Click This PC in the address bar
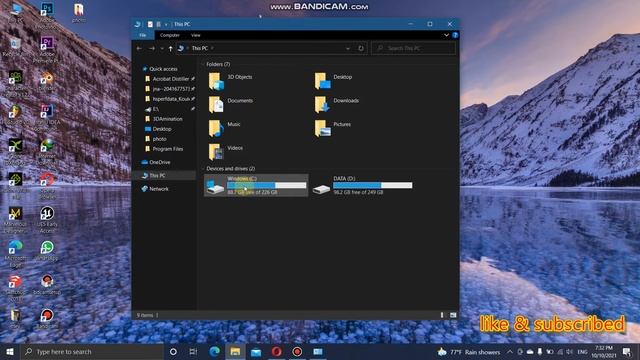The image size is (640, 360). [200, 48]
